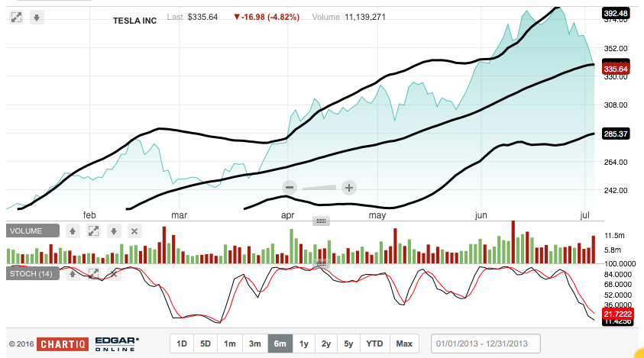Click the STOCH (14) panel label
This screenshot has width=644, height=358.
32,273
